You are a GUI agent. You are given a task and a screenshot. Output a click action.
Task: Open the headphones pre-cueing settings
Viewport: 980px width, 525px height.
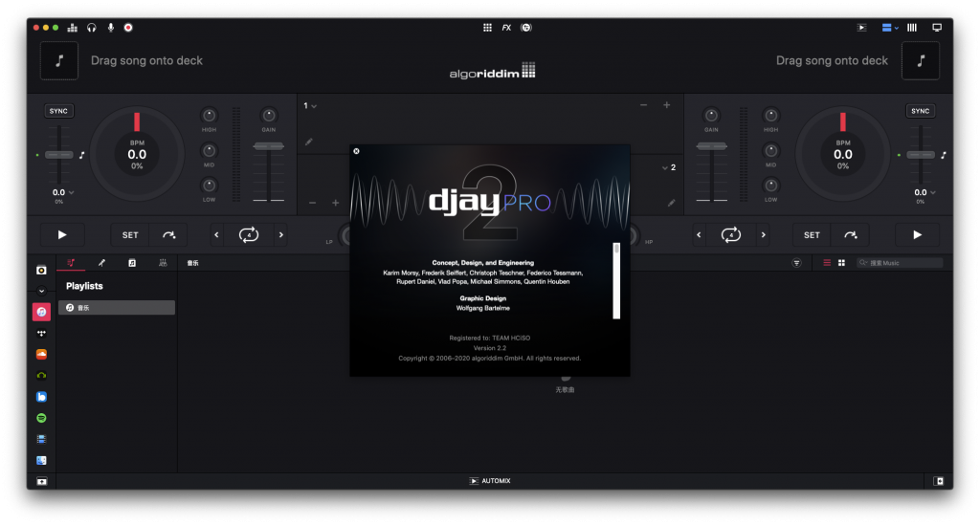(92, 28)
